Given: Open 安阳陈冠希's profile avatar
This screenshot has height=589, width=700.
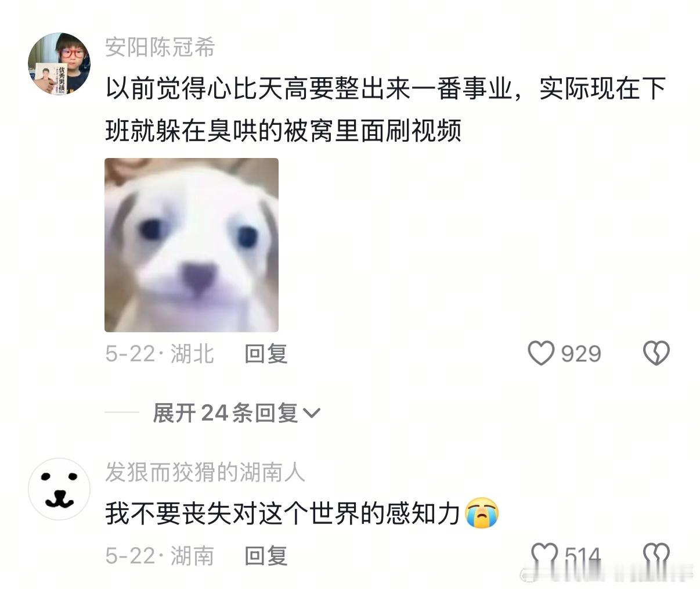Looking at the screenshot, I should point(59,63).
